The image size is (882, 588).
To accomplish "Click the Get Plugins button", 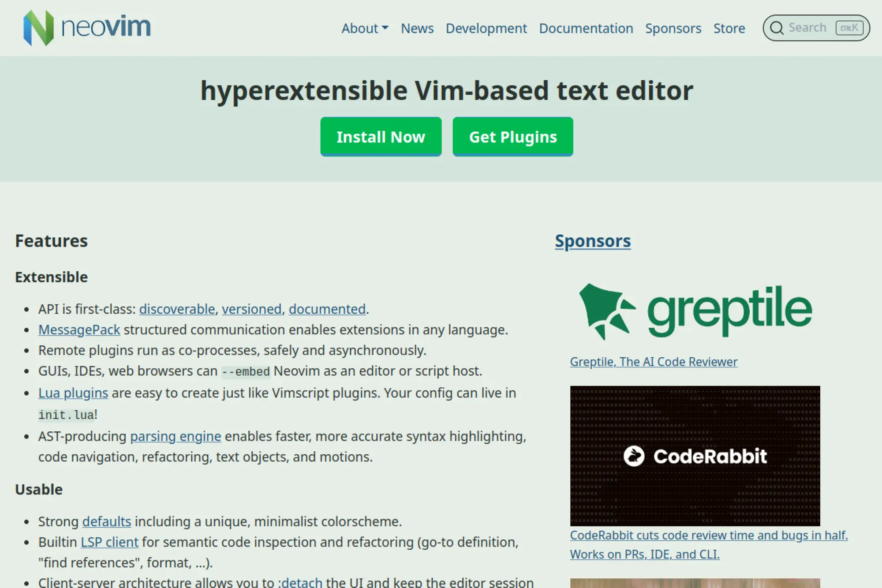I will (512, 137).
